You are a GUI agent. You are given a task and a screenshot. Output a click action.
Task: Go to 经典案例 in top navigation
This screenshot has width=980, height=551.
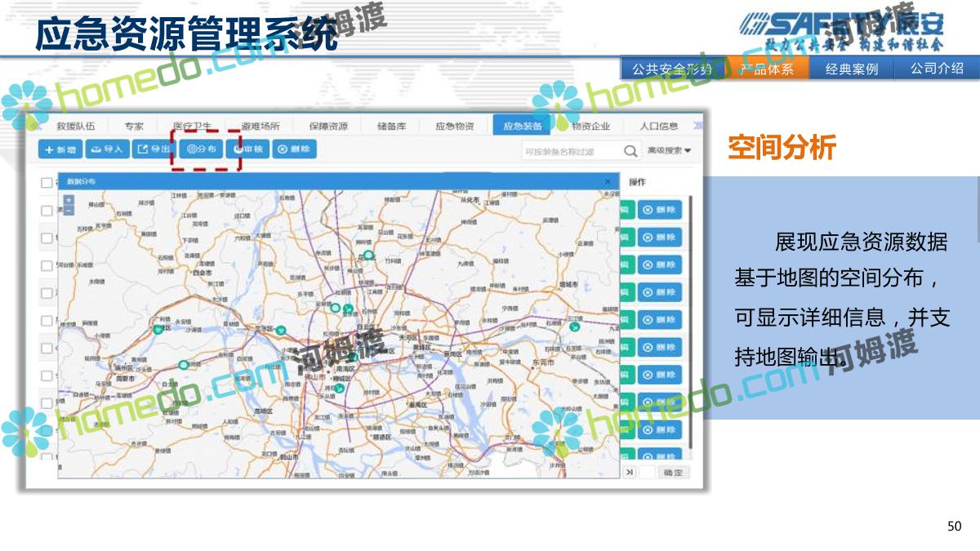pyautogui.click(x=851, y=69)
